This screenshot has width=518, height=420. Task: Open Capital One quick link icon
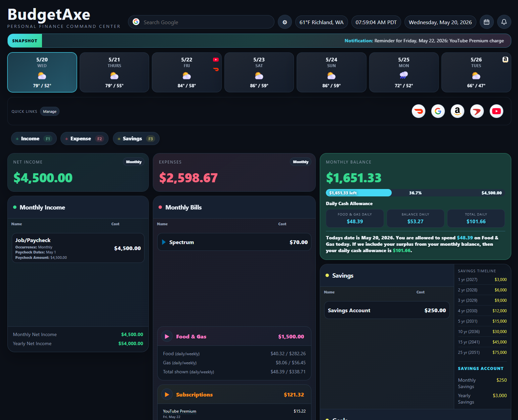click(477, 111)
